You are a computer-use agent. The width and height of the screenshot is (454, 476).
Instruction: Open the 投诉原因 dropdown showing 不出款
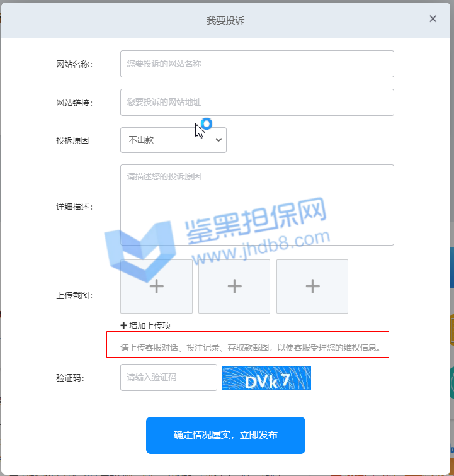coord(173,140)
